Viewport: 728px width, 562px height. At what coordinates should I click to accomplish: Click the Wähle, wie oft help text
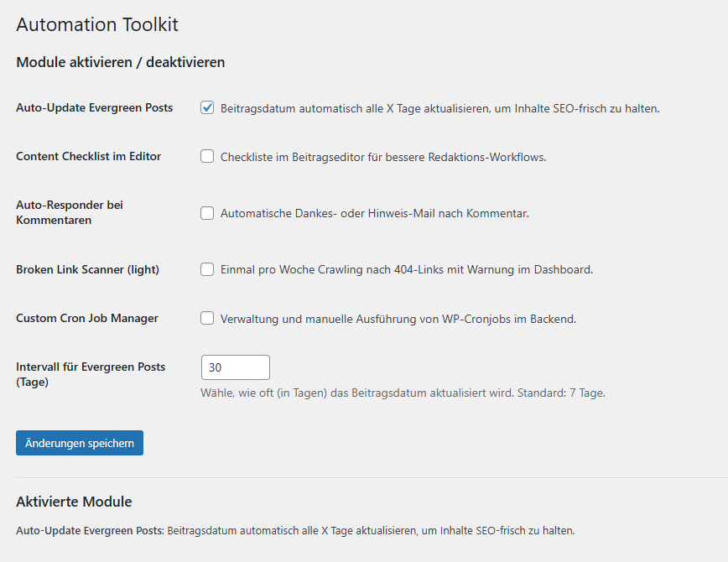coord(403,393)
